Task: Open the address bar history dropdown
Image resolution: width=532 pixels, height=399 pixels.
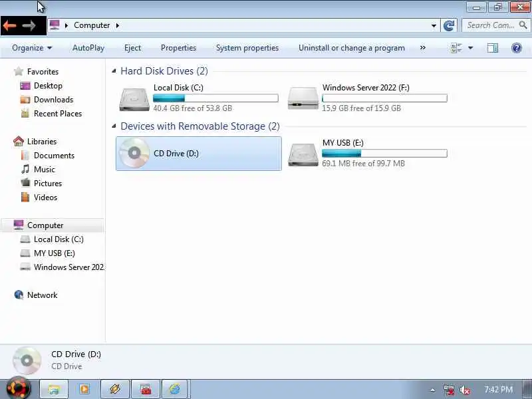Action: (x=434, y=25)
